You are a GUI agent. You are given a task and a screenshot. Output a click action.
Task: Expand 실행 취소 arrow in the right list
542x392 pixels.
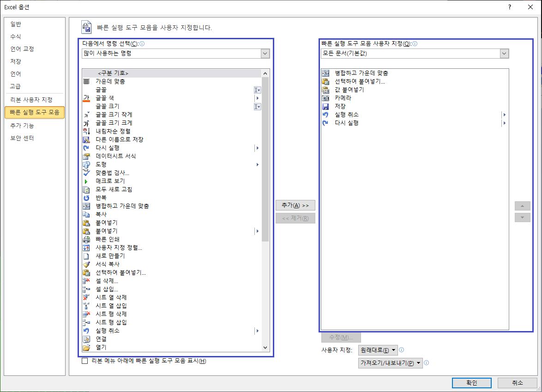click(504, 115)
